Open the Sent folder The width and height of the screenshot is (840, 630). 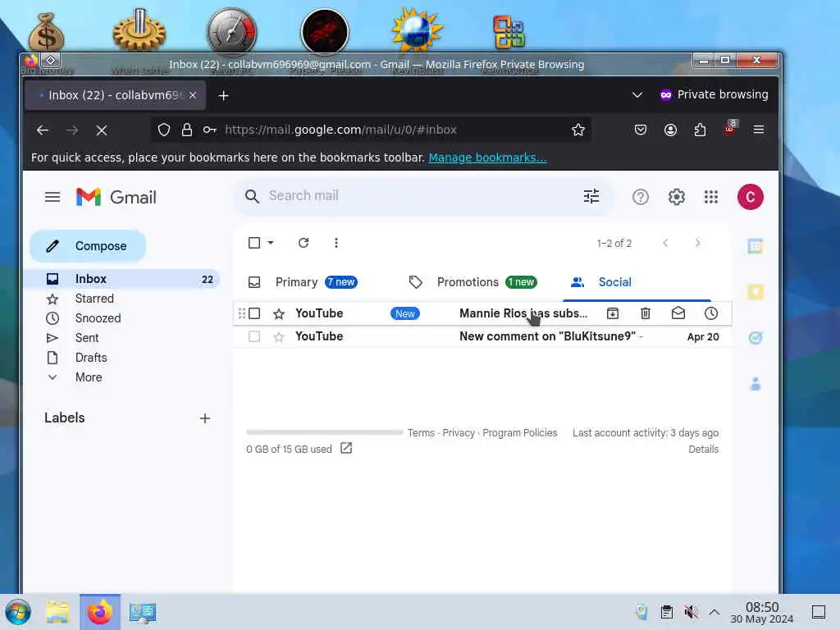[87, 338]
